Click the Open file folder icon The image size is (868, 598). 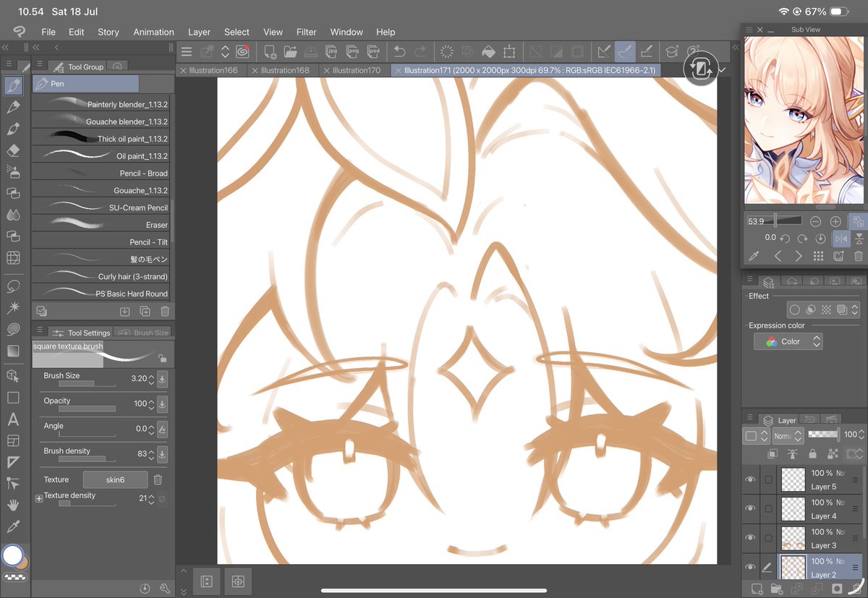click(291, 51)
